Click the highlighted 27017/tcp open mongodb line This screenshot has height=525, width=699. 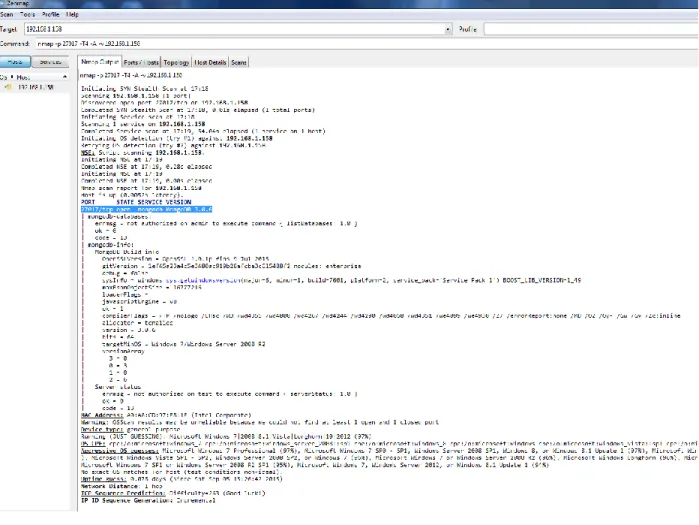(x=146, y=209)
